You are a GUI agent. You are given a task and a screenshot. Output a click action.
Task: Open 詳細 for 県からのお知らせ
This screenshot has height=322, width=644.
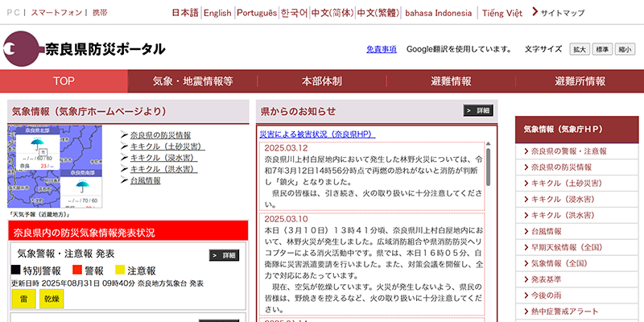point(478,110)
